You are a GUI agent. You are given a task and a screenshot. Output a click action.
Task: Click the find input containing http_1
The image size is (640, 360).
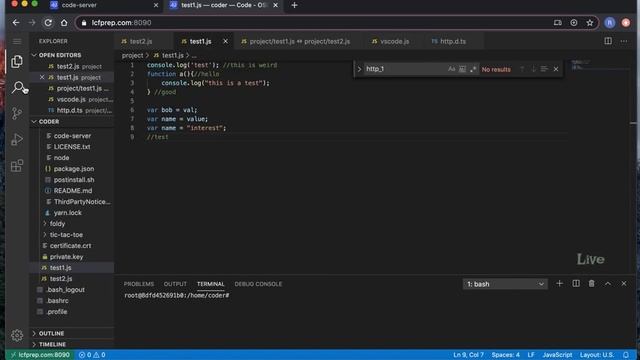(x=404, y=69)
